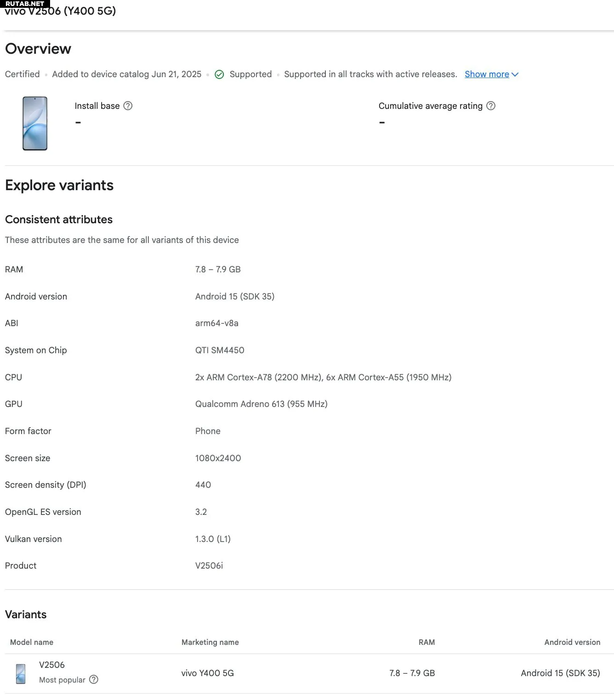The width and height of the screenshot is (614, 700).
Task: Click the Show more chevron arrow
Action: point(515,74)
